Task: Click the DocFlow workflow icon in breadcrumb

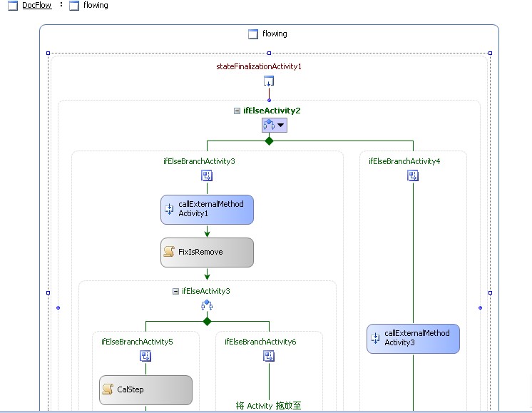Action: (12, 6)
